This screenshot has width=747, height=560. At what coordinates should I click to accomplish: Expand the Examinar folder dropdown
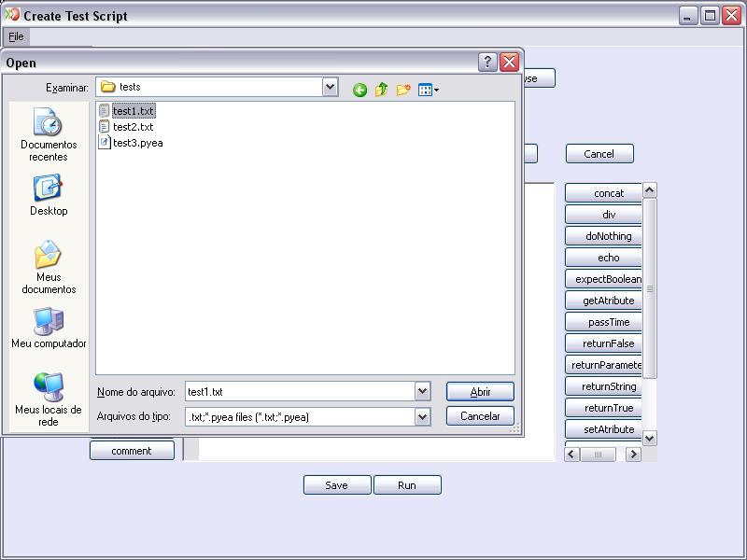[330, 87]
